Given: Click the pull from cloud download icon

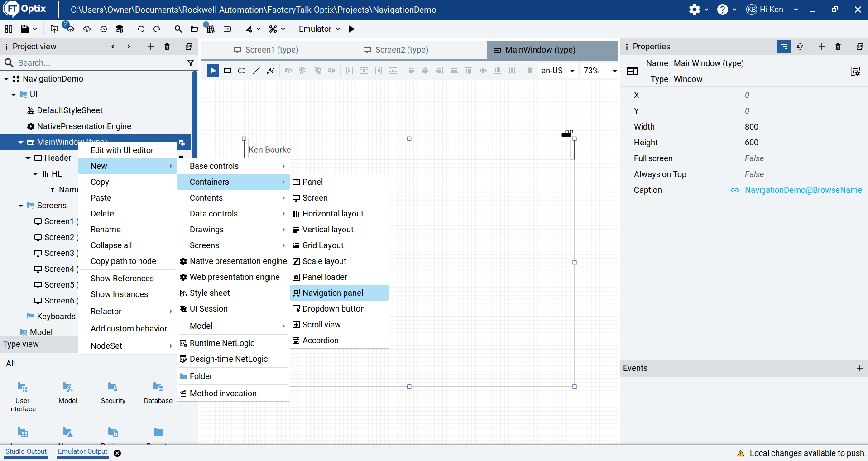Looking at the screenshot, I should pos(87,29).
